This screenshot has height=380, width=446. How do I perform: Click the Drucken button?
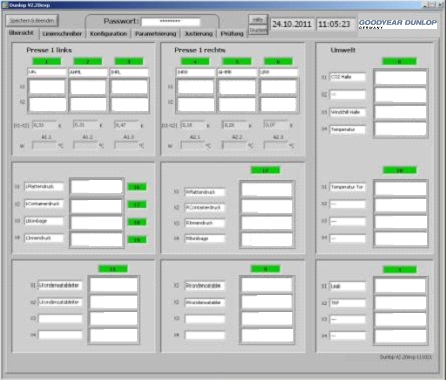pos(258,30)
